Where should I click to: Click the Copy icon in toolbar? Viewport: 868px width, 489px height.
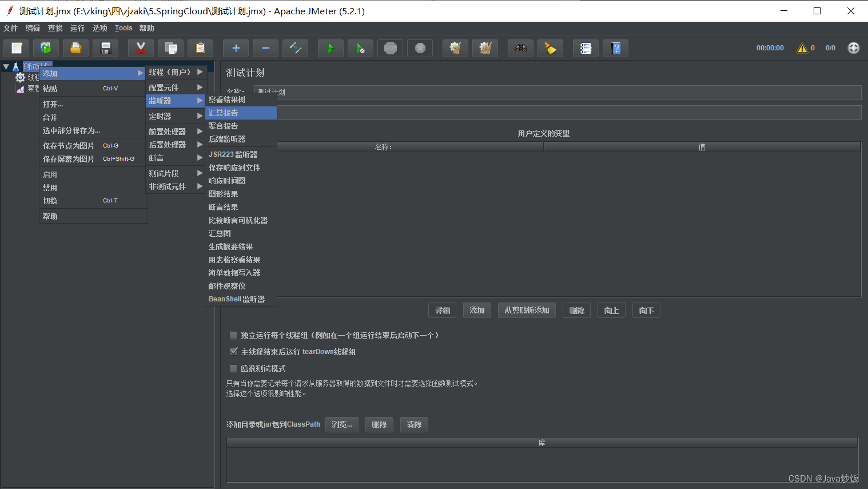pos(170,49)
